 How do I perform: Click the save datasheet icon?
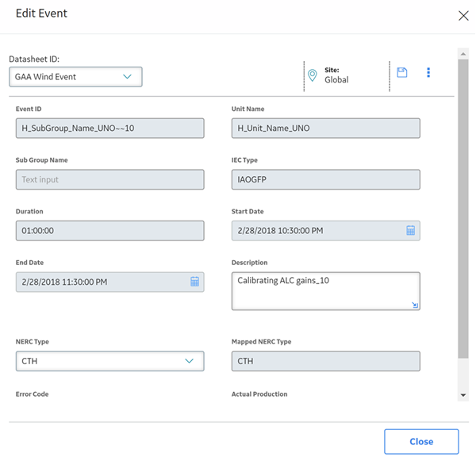point(402,72)
